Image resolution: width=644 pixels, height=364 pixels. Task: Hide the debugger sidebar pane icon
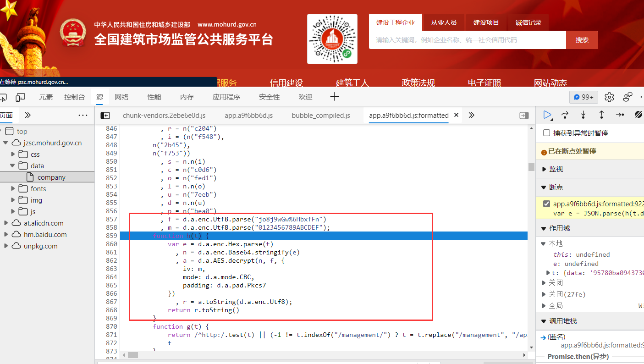(524, 116)
